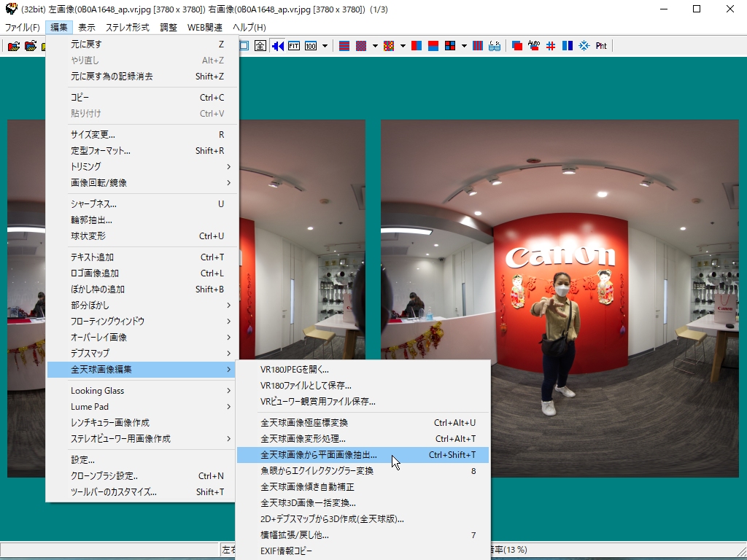Screen dimensions: 747x560
Task: Expand the ステレオビューワー用画像作成 submenu
Action: (x=142, y=438)
